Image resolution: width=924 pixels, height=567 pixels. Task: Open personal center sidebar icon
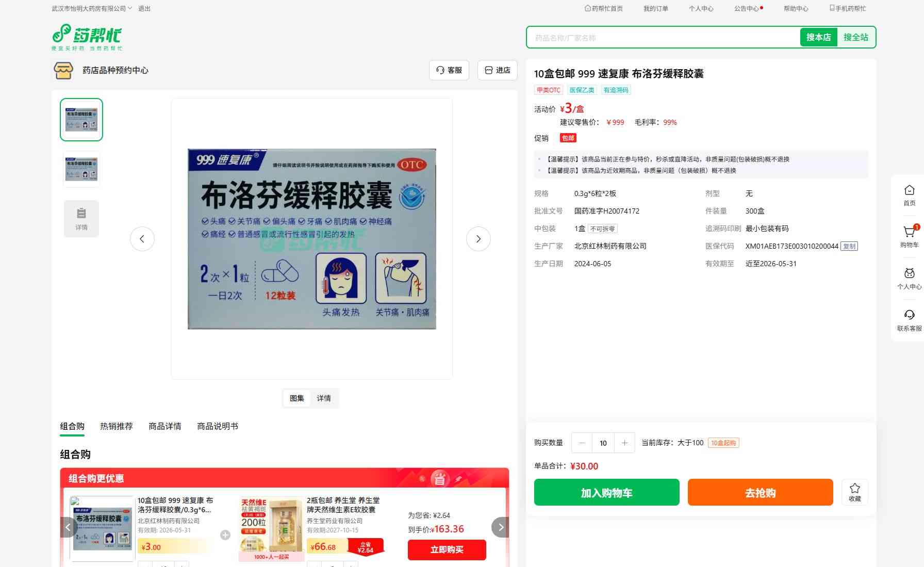click(909, 279)
